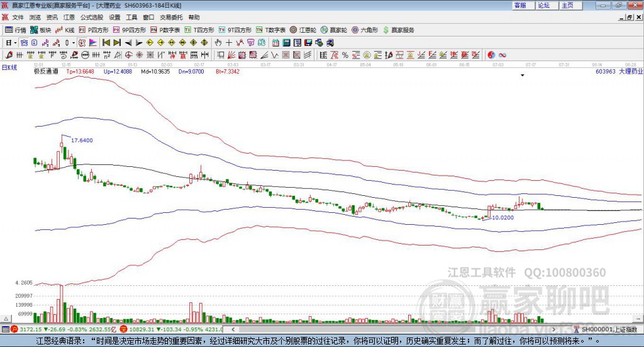Select the percent % line tool
Viewport: 644px width, 347px height.
pos(345,55)
